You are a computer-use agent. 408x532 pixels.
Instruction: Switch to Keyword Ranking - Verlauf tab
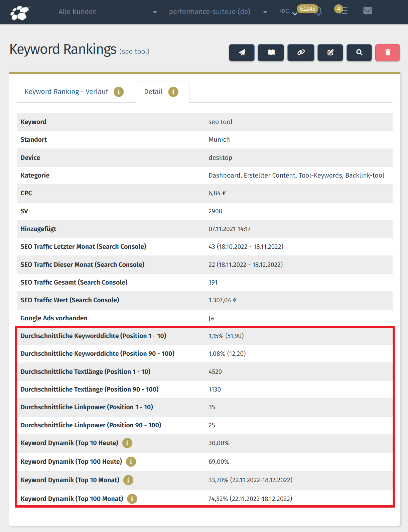click(66, 92)
